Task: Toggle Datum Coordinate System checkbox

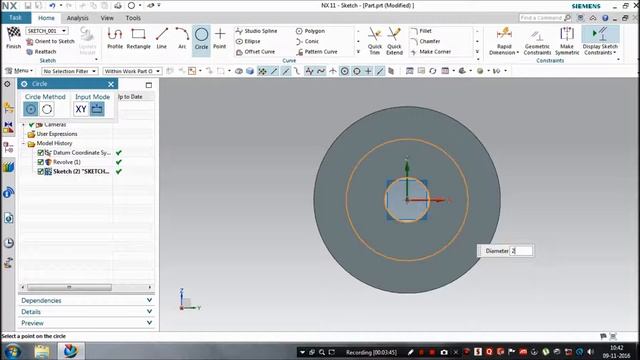Action: pos(40,153)
